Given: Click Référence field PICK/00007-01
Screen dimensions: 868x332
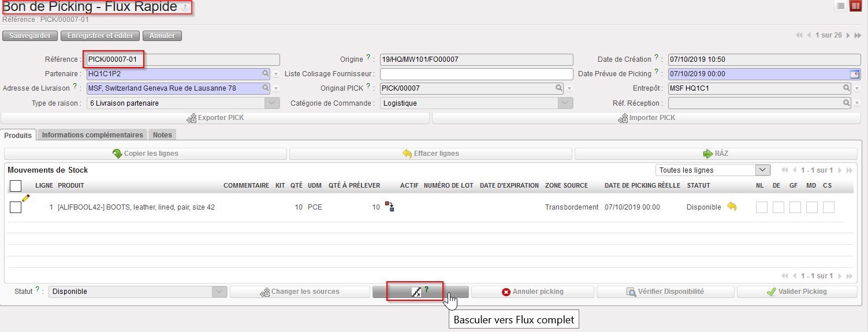Looking at the screenshot, I should coord(183,59).
